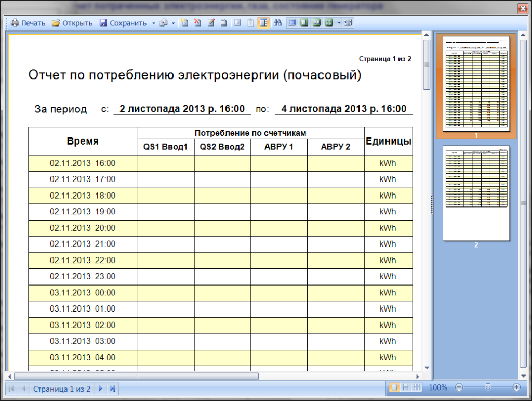Enable multiple pages view mode in status bar
This screenshot has height=401, width=532.
pos(416,387)
